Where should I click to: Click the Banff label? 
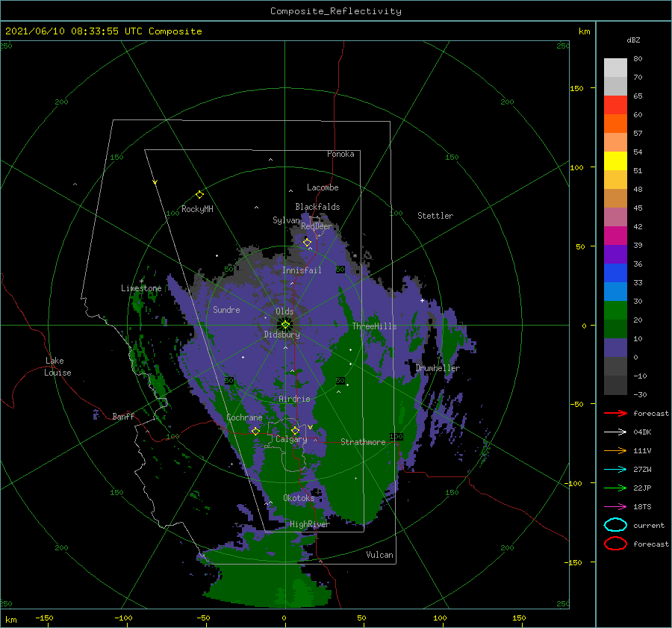[x=123, y=416]
